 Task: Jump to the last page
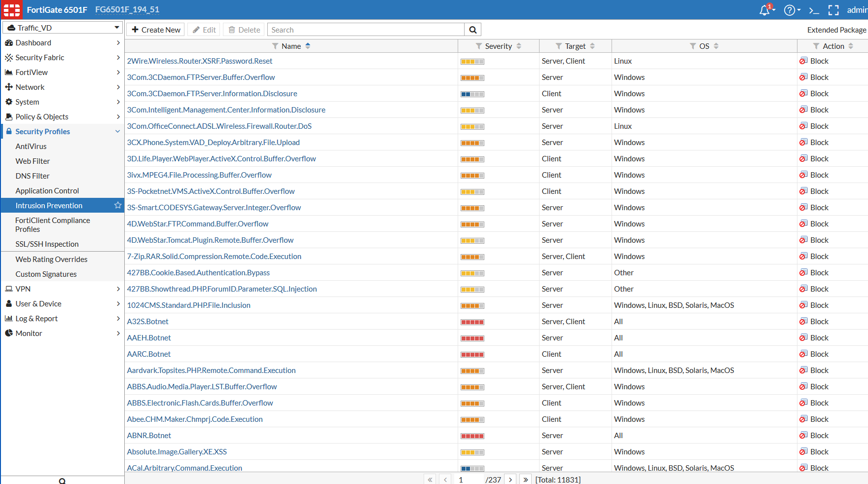click(x=526, y=479)
